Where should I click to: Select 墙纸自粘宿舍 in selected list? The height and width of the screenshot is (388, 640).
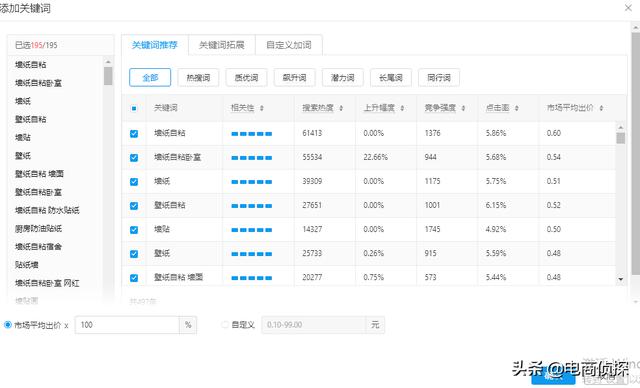38,246
